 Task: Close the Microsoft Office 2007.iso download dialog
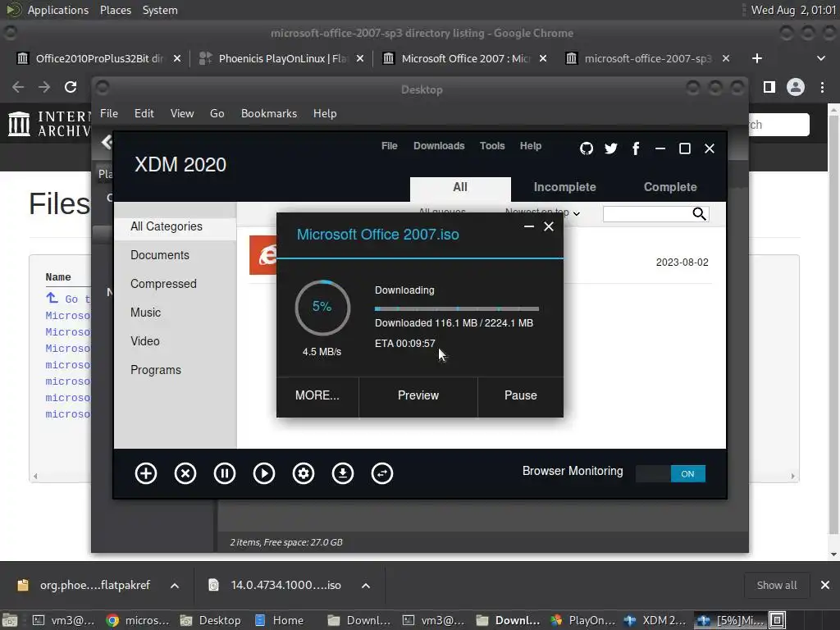point(549,226)
